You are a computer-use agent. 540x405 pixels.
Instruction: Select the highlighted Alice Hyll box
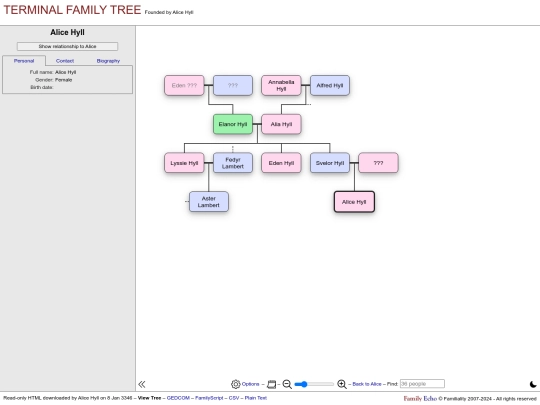(354, 202)
